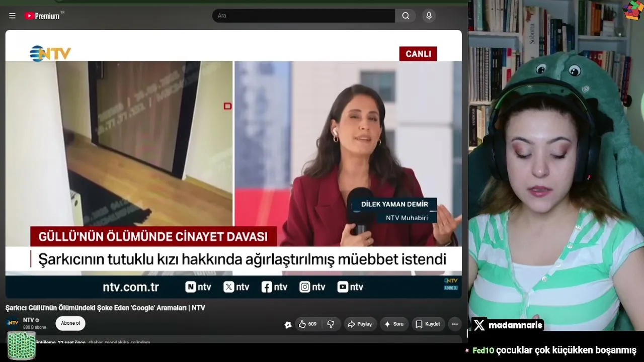Click the NTV video player area
The height and width of the screenshot is (362, 644).
tap(233, 164)
